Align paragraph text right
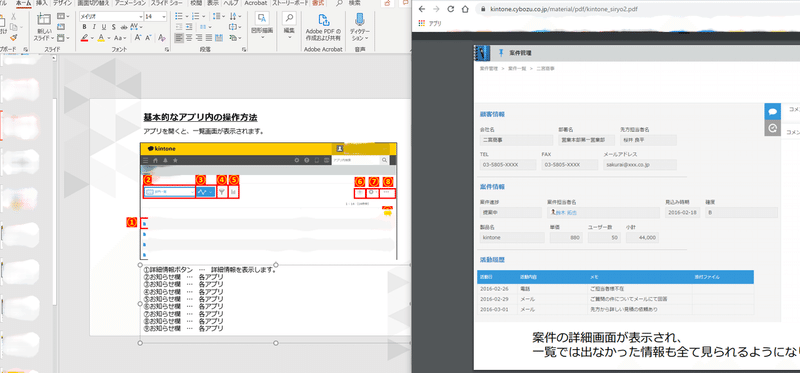Viewport: 800px width, 373px height. [x=199, y=38]
